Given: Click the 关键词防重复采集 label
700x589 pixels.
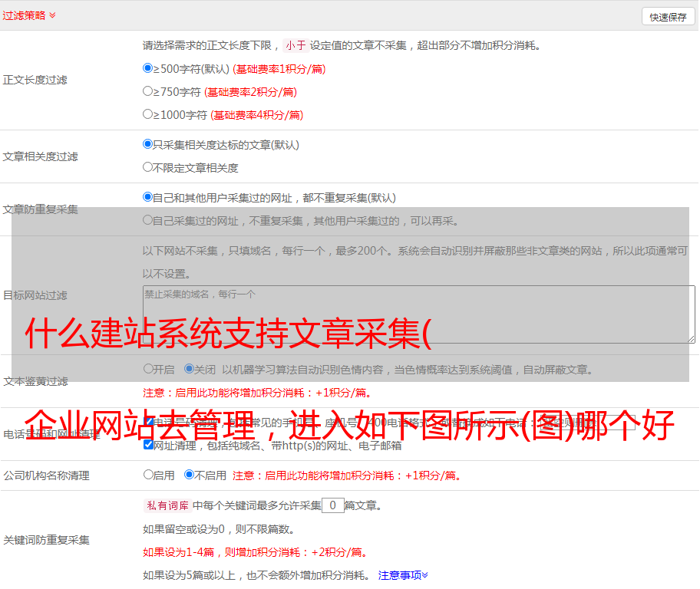Looking at the screenshot, I should (46, 541).
